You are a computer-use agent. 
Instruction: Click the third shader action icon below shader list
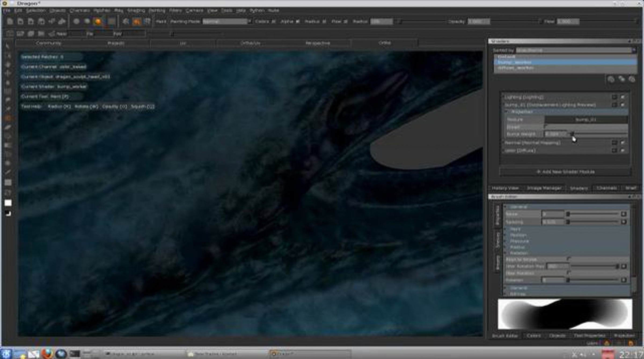pos(632,79)
